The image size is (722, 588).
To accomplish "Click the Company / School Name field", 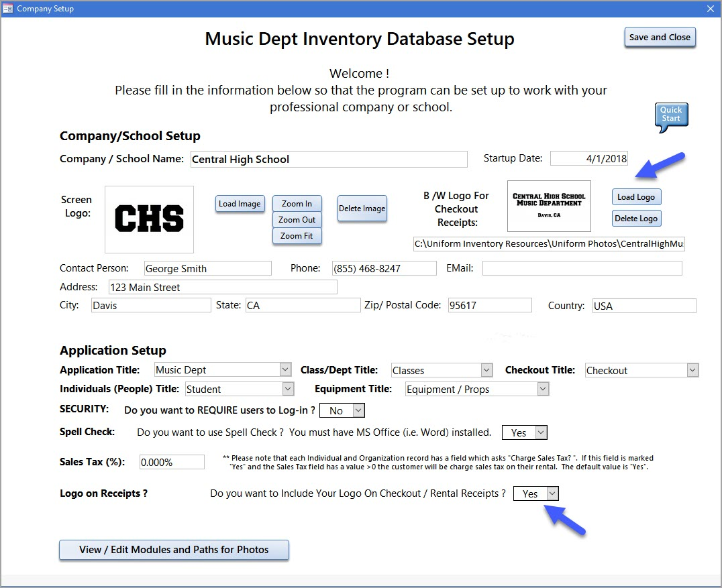I will point(328,160).
